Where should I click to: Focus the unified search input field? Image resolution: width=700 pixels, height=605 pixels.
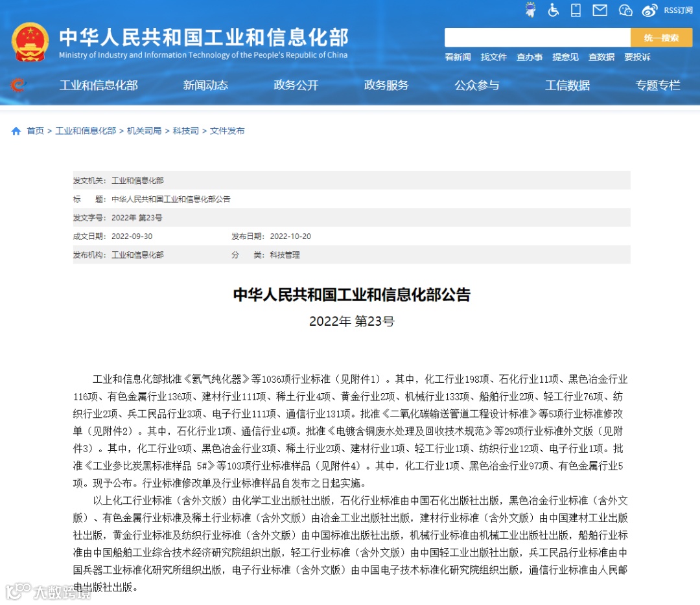(537, 38)
